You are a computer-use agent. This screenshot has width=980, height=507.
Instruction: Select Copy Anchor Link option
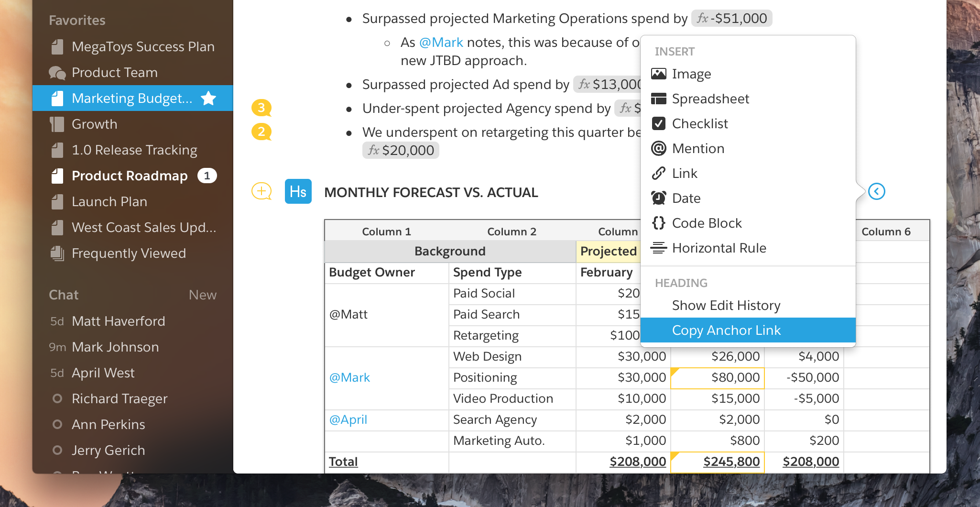[726, 331]
